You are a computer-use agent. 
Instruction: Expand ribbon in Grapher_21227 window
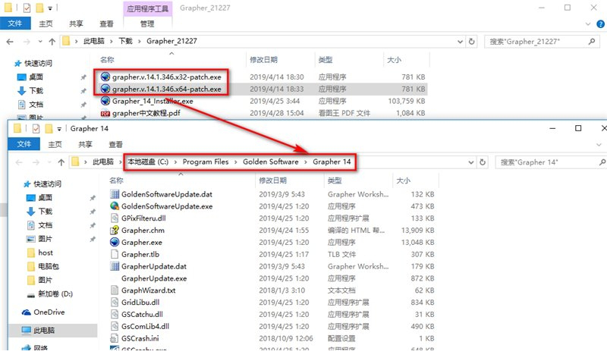click(x=588, y=24)
